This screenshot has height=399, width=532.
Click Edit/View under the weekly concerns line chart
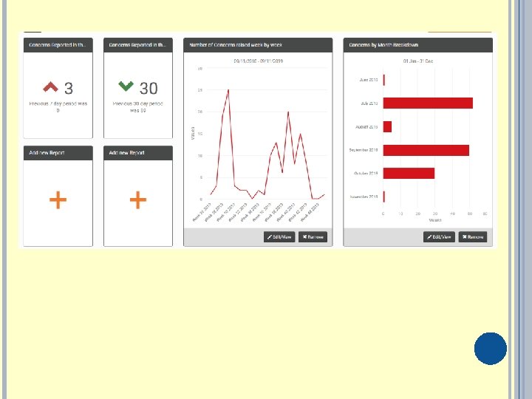pos(279,237)
